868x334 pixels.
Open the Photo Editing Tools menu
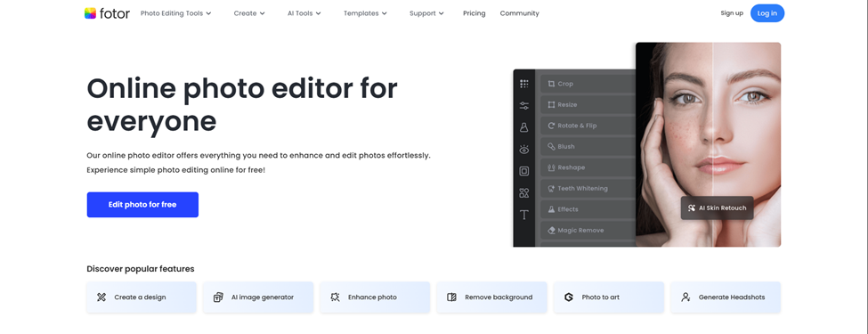click(x=176, y=13)
